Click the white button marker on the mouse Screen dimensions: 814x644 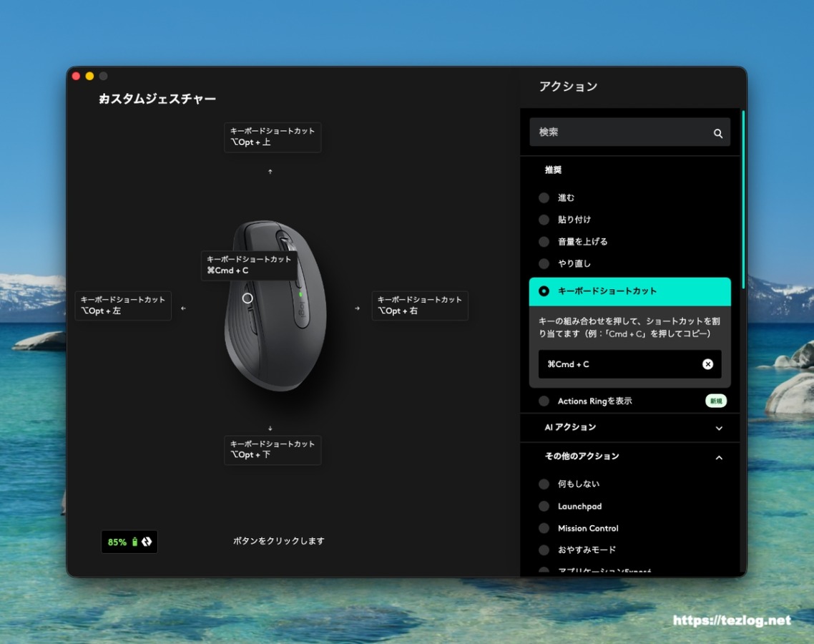(248, 298)
